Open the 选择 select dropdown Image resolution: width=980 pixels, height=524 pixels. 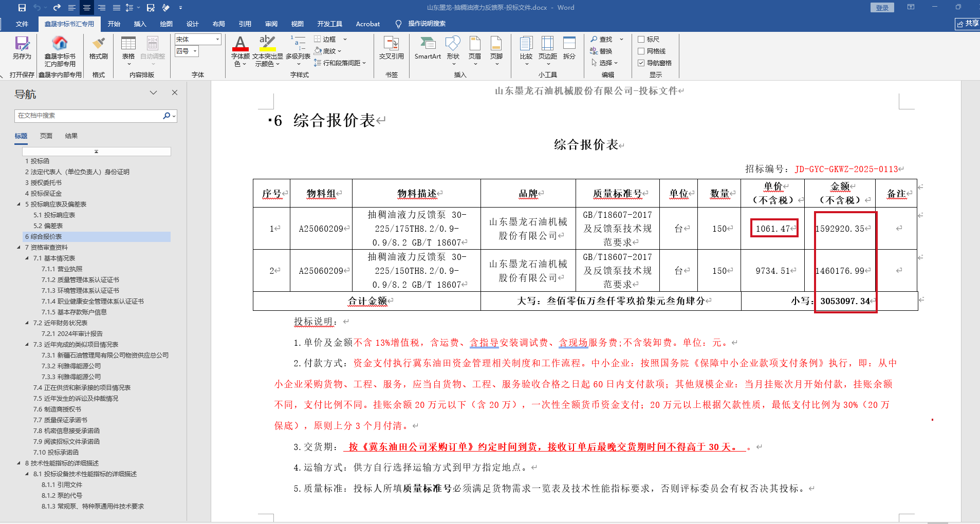pyautogui.click(x=604, y=63)
